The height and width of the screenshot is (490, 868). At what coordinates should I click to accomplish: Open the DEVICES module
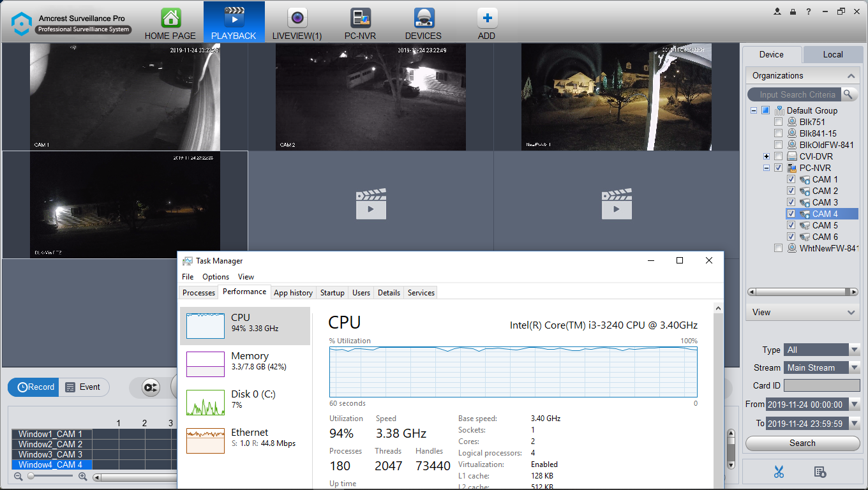click(x=423, y=22)
